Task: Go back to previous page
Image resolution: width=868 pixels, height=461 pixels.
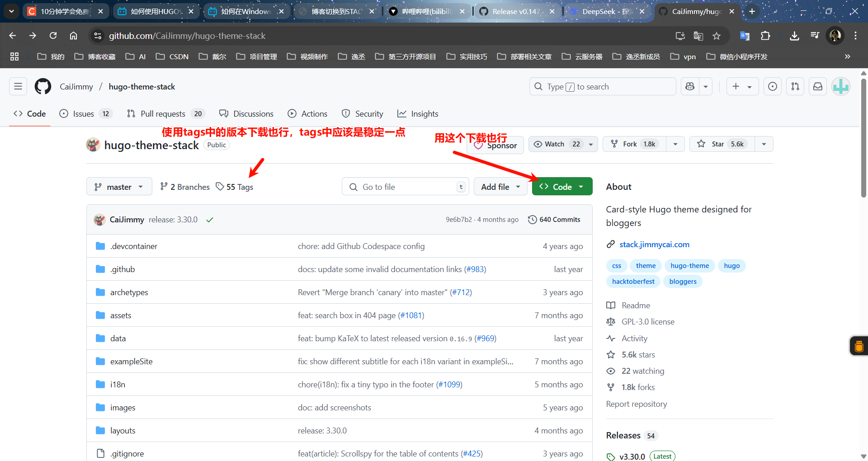Action: [13, 36]
